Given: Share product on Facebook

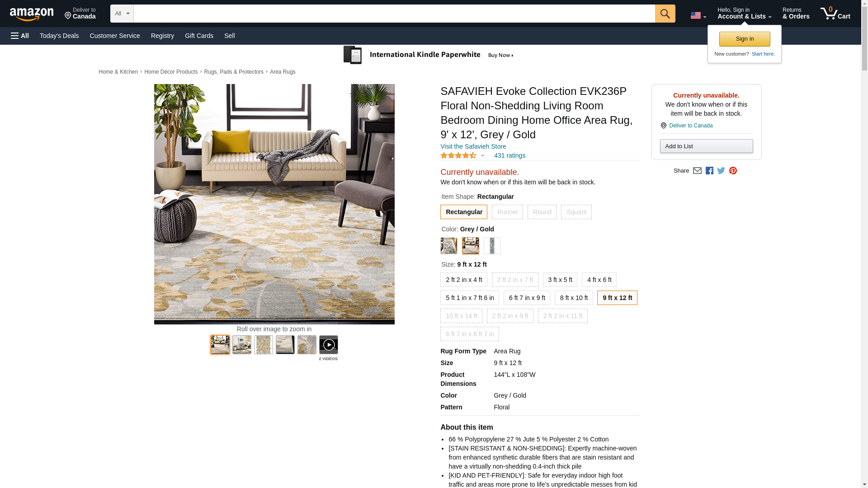Looking at the screenshot, I should click(709, 171).
